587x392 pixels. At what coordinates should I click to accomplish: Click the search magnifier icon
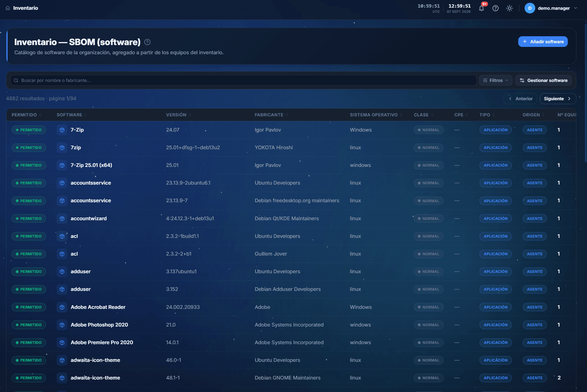tap(16, 80)
